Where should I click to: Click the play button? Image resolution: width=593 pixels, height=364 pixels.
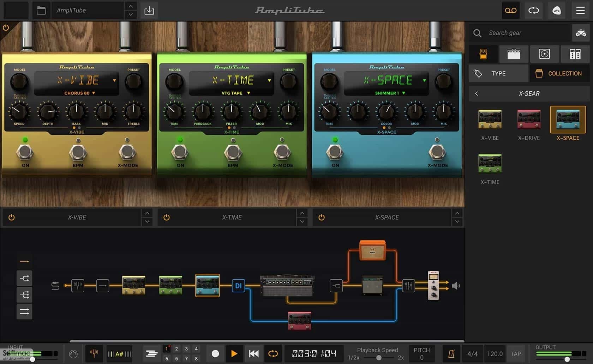pos(234,353)
